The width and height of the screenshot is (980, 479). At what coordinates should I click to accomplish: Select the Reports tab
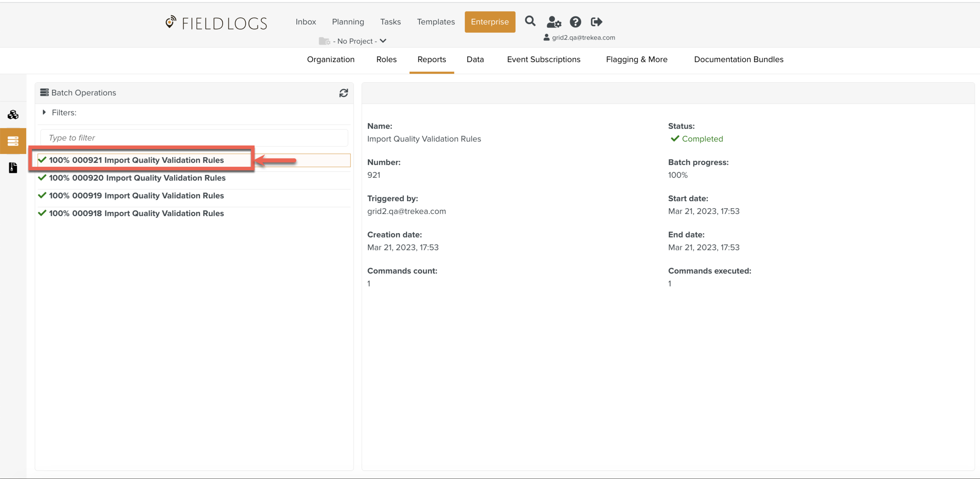(x=432, y=60)
